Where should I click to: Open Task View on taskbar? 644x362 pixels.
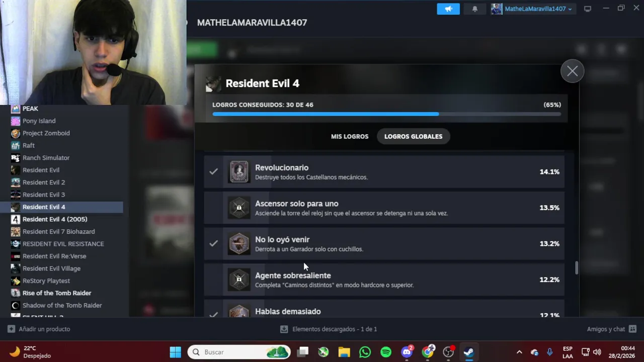pyautogui.click(x=303, y=352)
